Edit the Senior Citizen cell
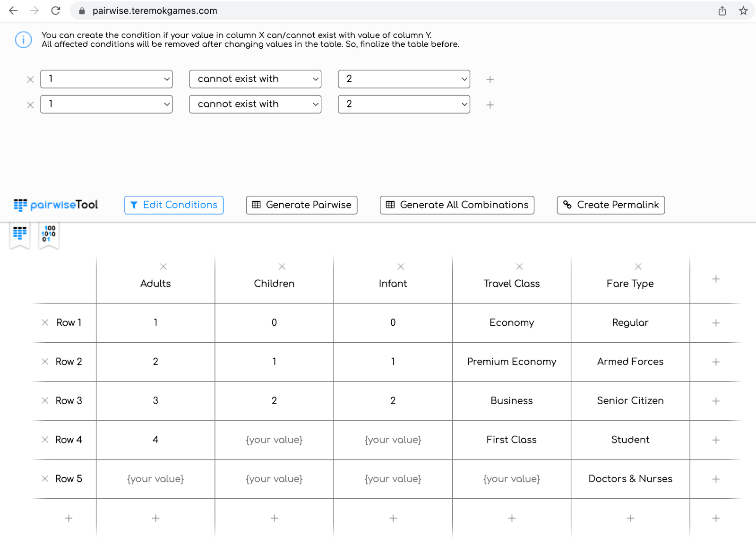This screenshot has width=756, height=554. (x=630, y=401)
